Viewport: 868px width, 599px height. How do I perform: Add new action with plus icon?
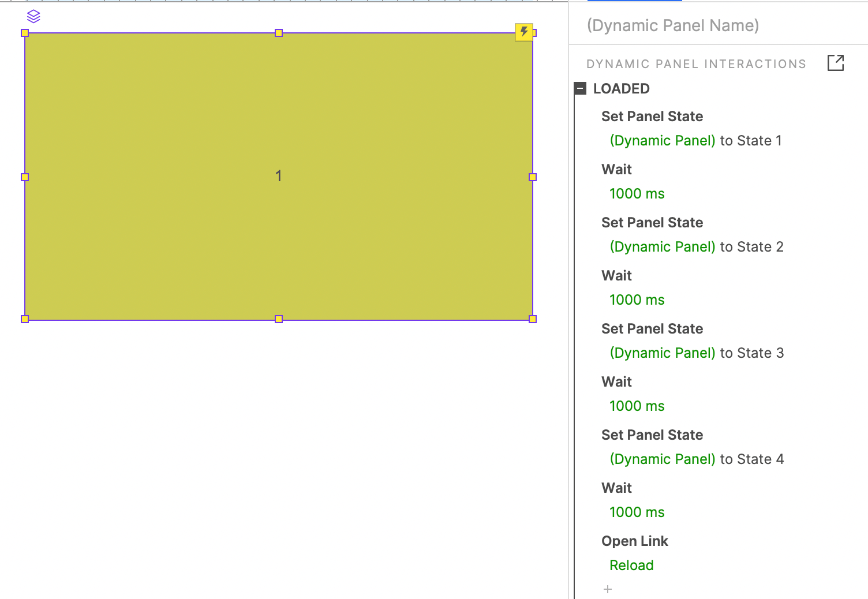(x=607, y=589)
